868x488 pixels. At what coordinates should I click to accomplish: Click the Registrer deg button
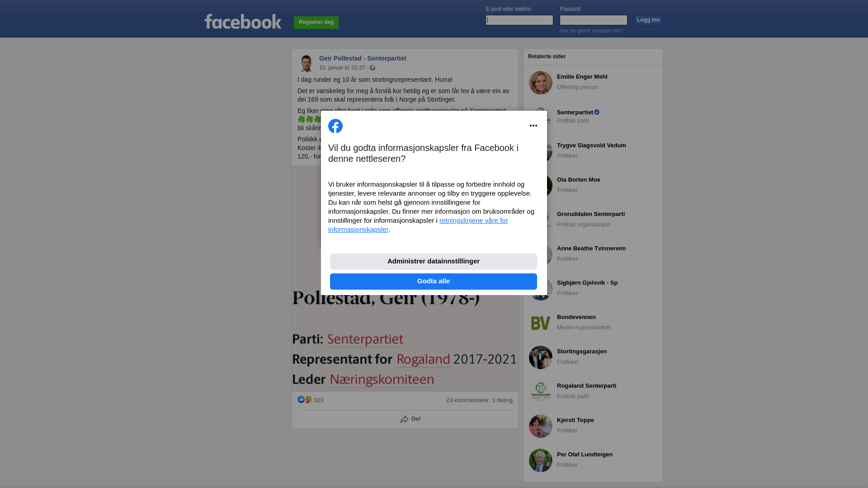coord(316,22)
